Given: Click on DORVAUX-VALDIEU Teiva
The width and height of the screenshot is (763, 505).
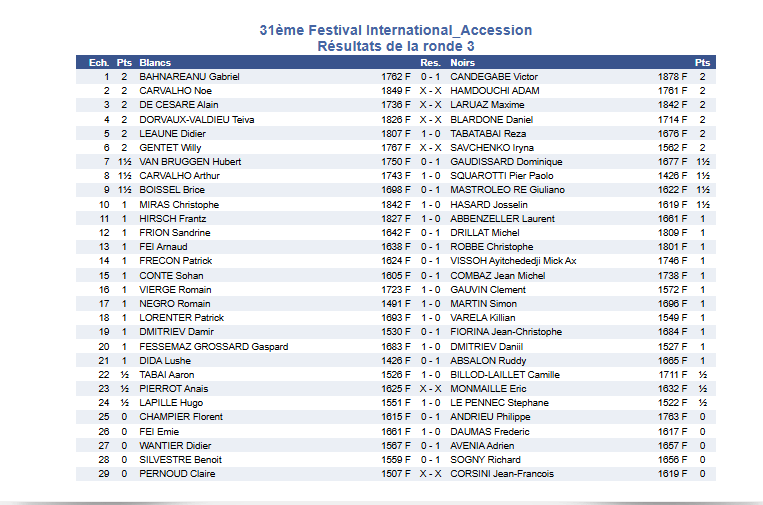Looking at the screenshot, I should coord(197,120).
